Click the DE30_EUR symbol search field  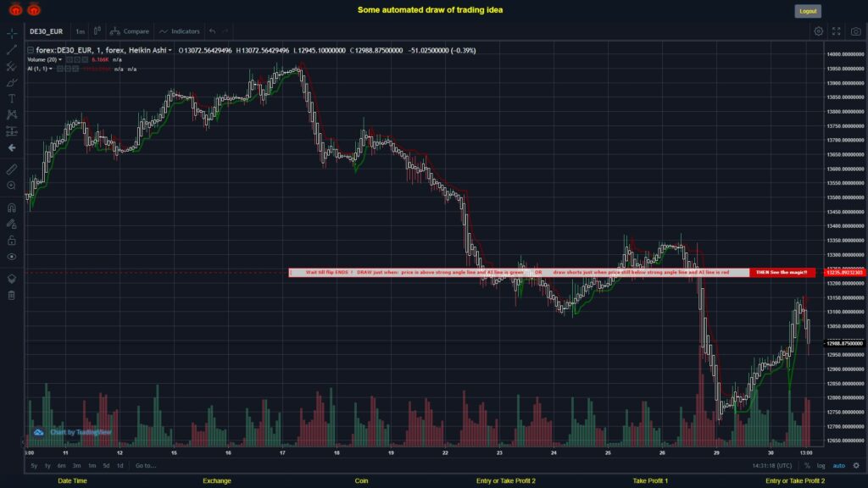click(47, 31)
